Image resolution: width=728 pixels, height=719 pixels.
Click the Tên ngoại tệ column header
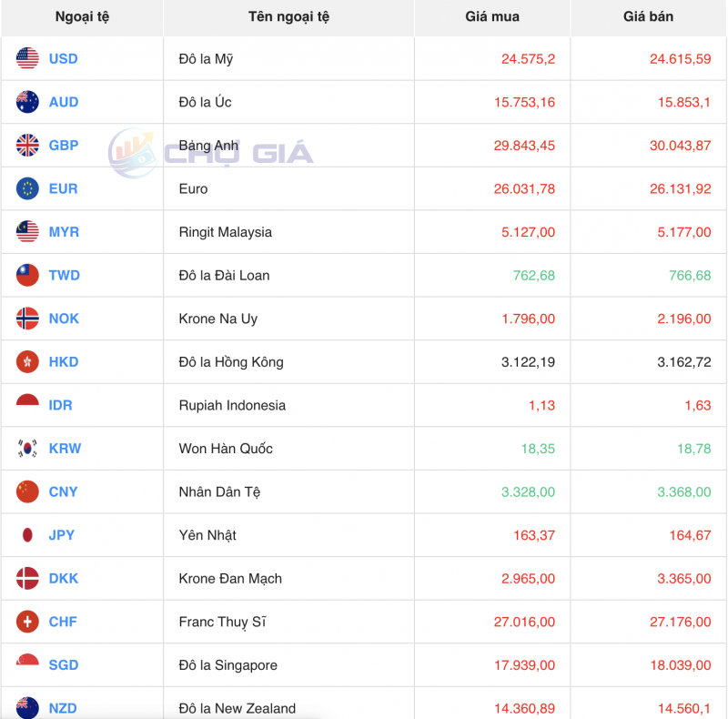[x=288, y=16]
